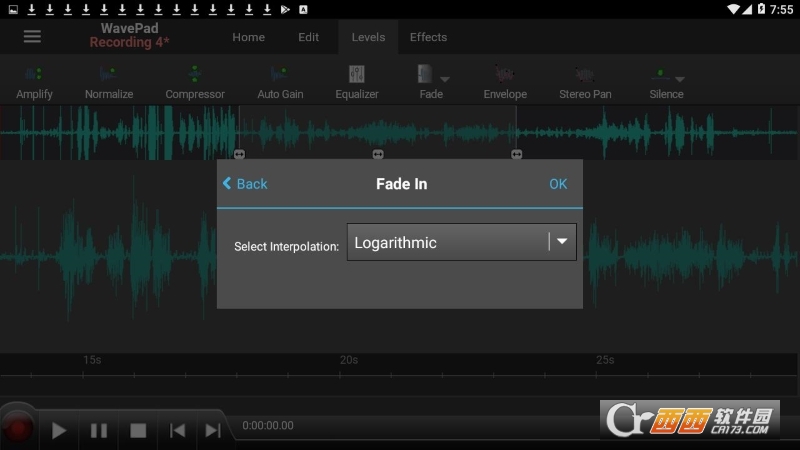Viewport: 800px width, 450px height.
Task: Click the 20s mark on the timeline ruler
Action: (x=348, y=360)
